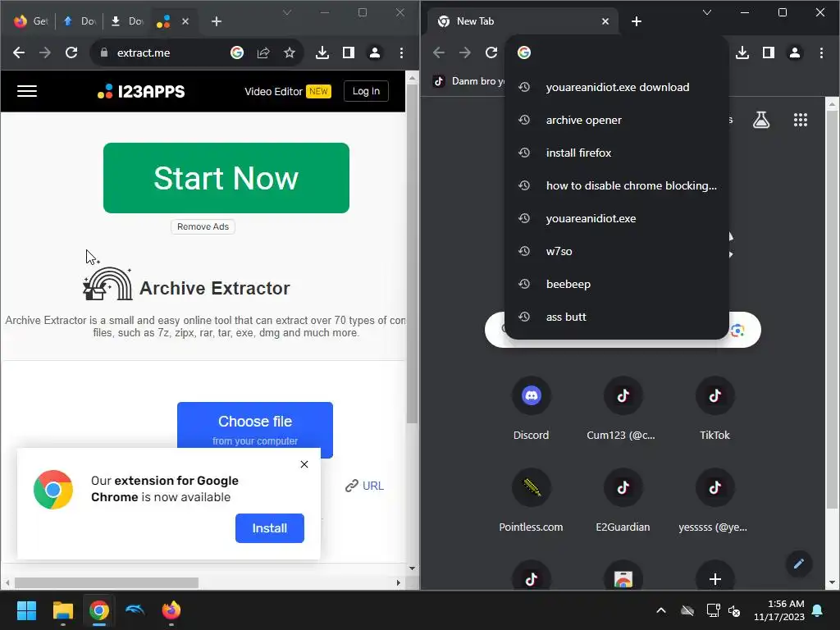Open three-dot menu in the left Chrome window
Viewport: 840px width, 630px height.
coord(401,52)
